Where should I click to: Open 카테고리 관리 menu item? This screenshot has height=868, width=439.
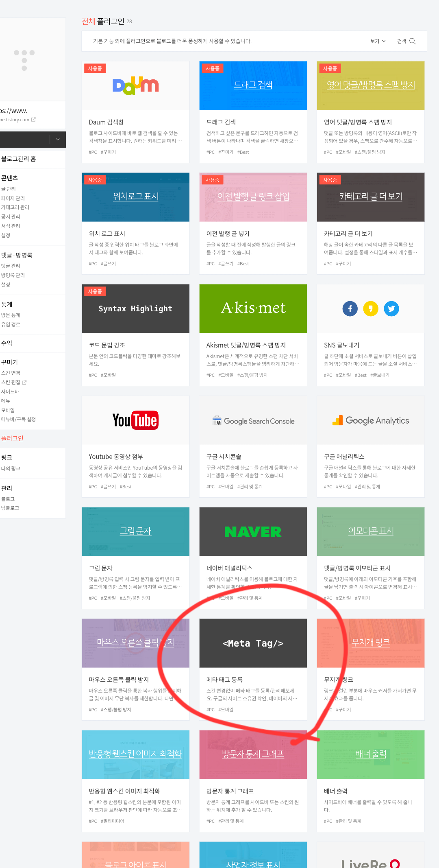pos(15,207)
